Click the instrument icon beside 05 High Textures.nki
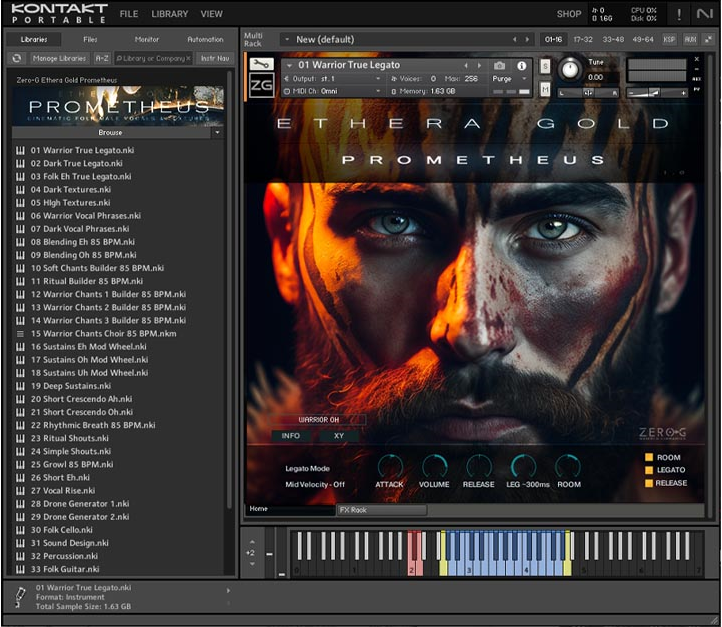Image resolution: width=722 pixels, height=627 pixels. coord(20,203)
